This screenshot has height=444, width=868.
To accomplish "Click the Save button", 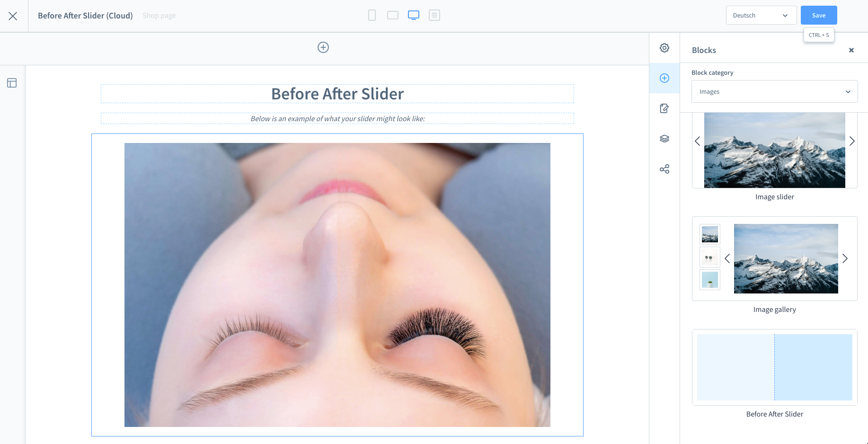I will (x=819, y=15).
